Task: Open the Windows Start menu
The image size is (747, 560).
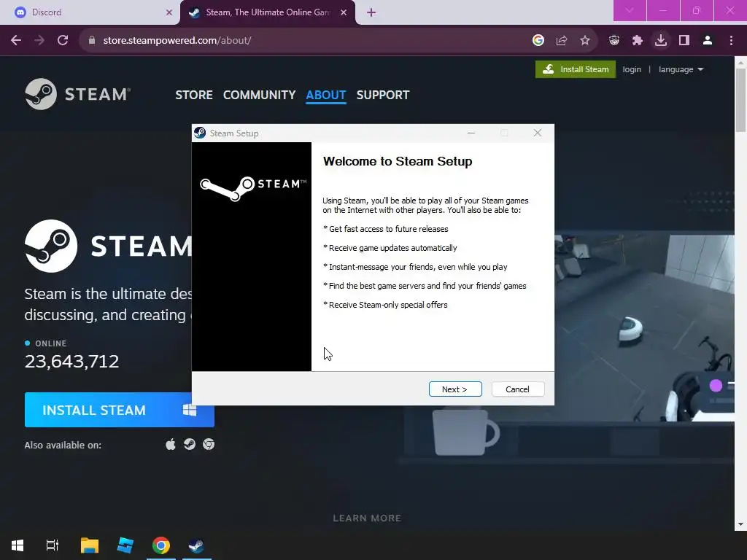Action: click(x=18, y=545)
